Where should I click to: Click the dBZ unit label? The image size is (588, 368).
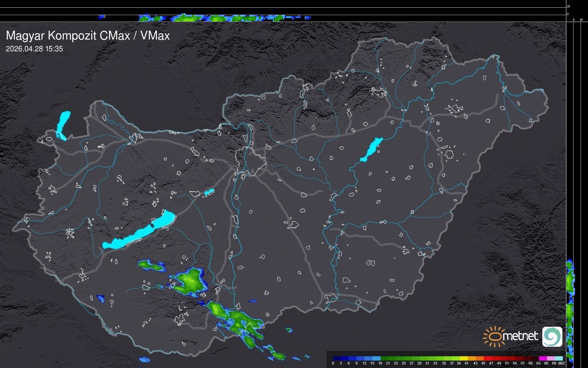[561, 363]
